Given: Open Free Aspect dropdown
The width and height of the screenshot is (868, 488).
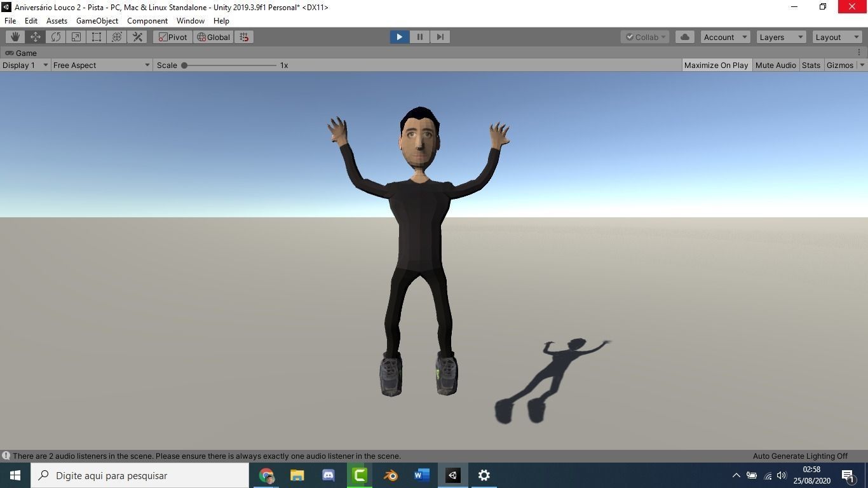Looking at the screenshot, I should tap(102, 65).
